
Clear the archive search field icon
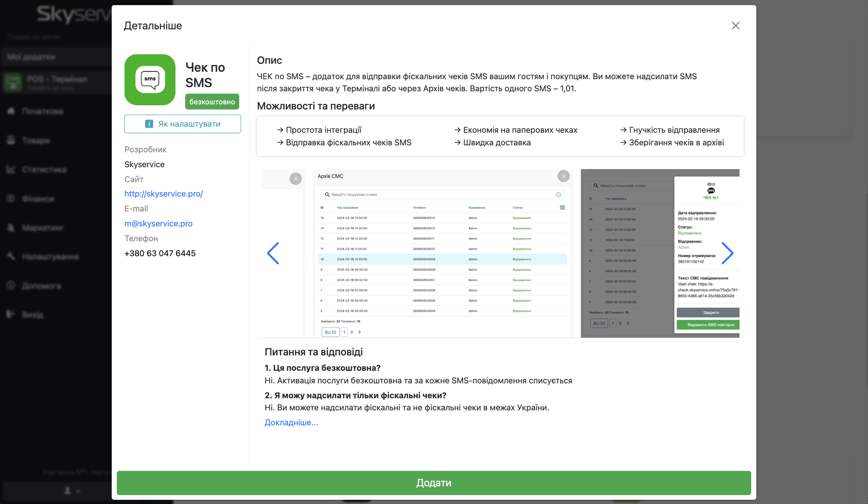point(558,195)
